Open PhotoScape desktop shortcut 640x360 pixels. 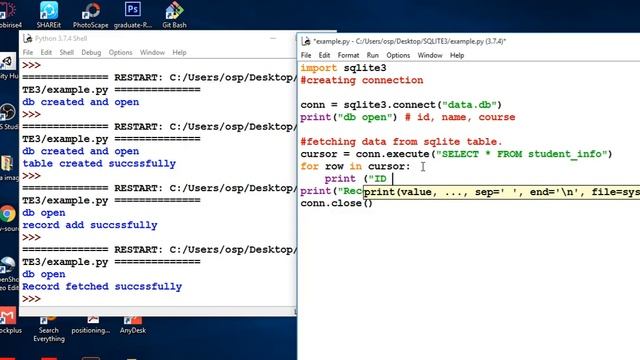[x=91, y=15]
